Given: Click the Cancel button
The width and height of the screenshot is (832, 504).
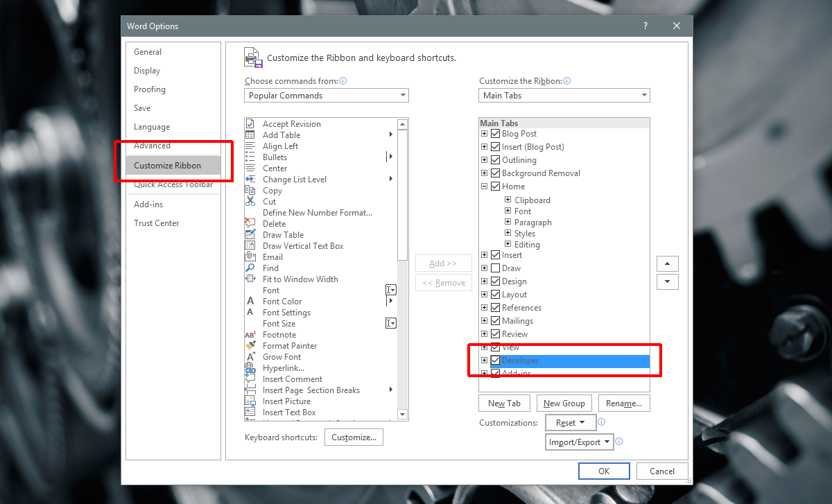Looking at the screenshot, I should tap(662, 471).
